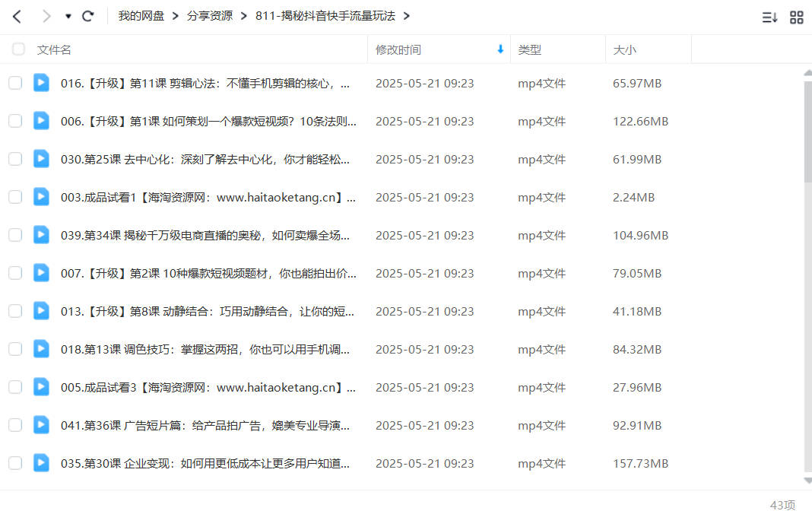Navigate to 分享资源 breadcrumb
812x514 pixels.
210,16
